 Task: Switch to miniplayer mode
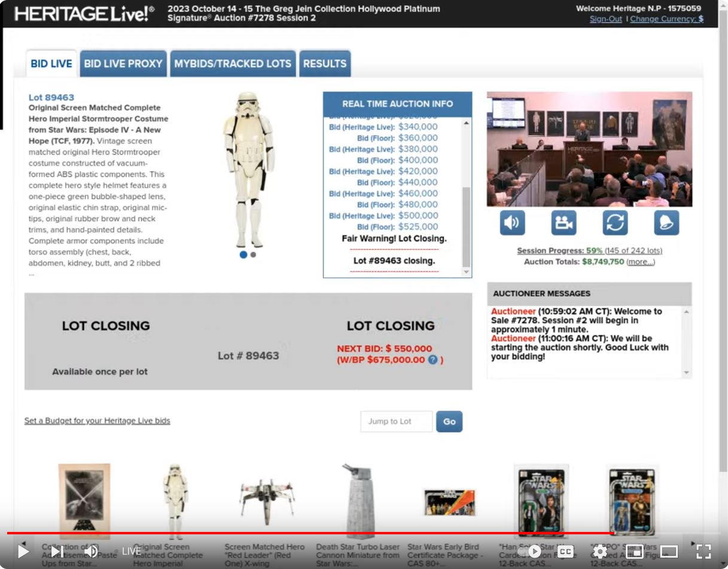635,551
